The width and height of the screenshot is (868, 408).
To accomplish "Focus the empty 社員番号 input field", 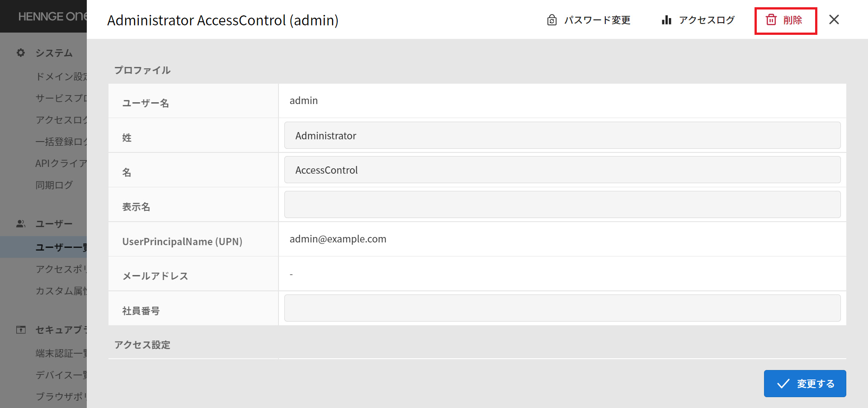I will (562, 308).
